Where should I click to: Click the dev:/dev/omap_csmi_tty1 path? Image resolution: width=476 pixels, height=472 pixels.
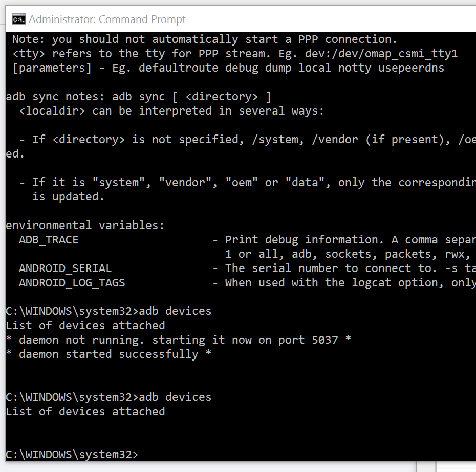pyautogui.click(x=381, y=54)
